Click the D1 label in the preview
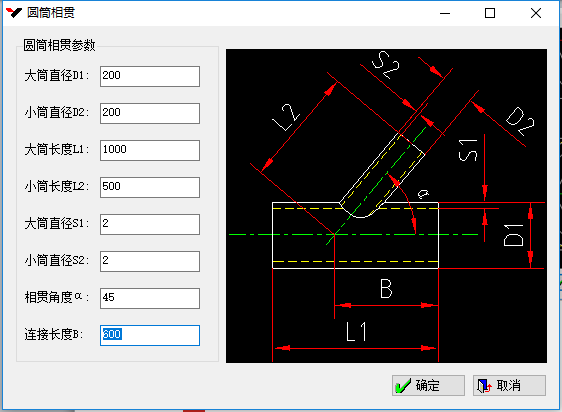 pyautogui.click(x=514, y=235)
